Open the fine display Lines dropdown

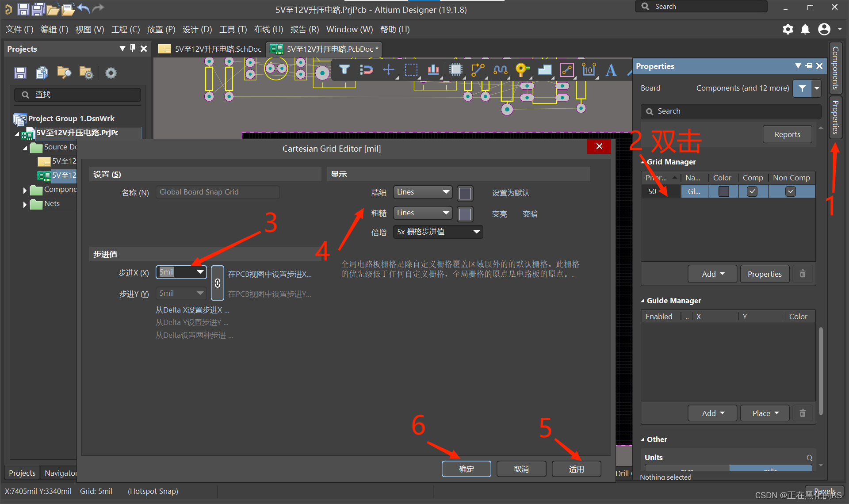[423, 192]
